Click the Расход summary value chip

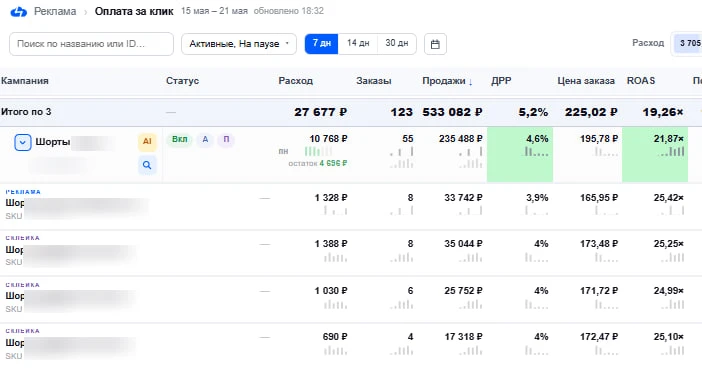click(x=689, y=43)
